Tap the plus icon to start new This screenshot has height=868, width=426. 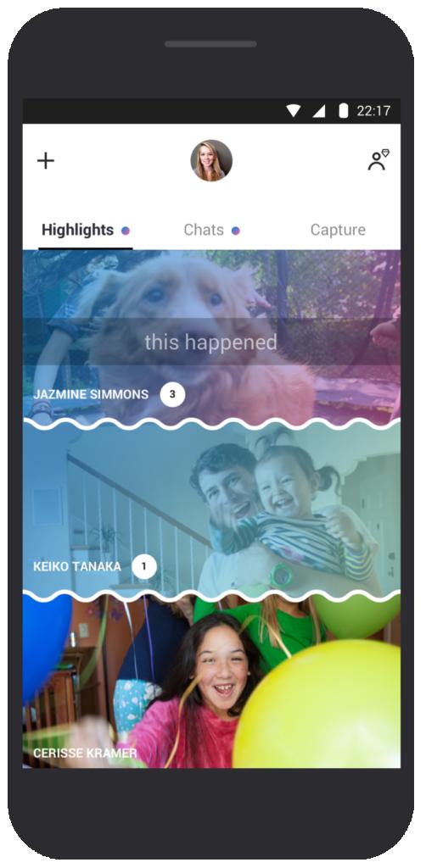46,161
